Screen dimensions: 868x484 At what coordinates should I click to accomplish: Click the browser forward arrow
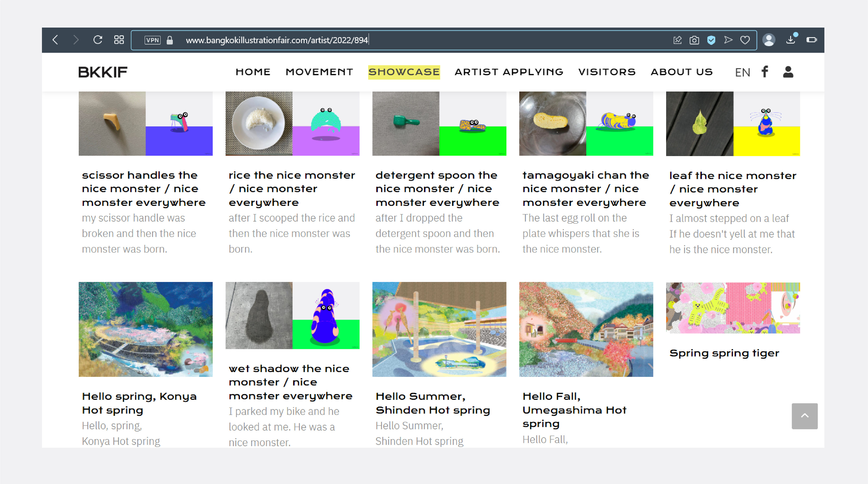(x=76, y=40)
